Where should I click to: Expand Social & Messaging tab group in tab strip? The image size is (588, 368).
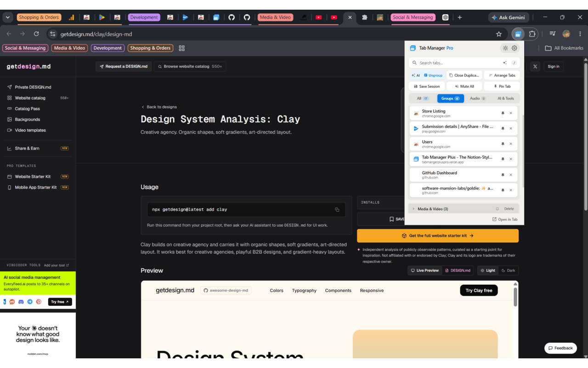click(x=413, y=17)
